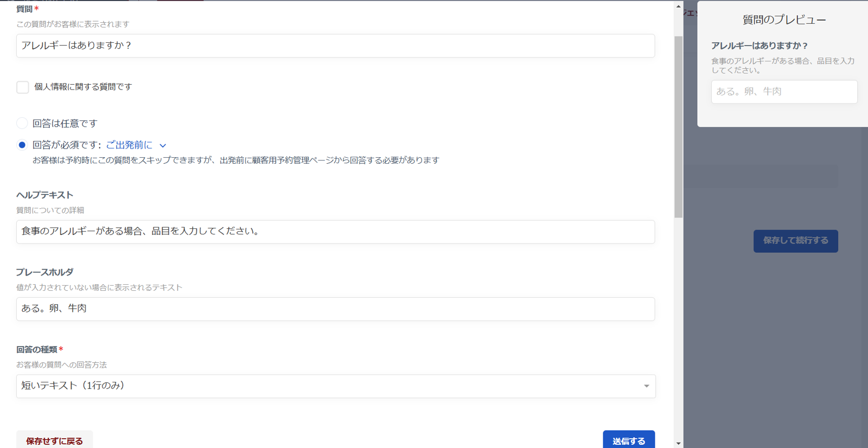Click the 回答は任意です label text
This screenshot has height=448, width=868.
click(65, 124)
